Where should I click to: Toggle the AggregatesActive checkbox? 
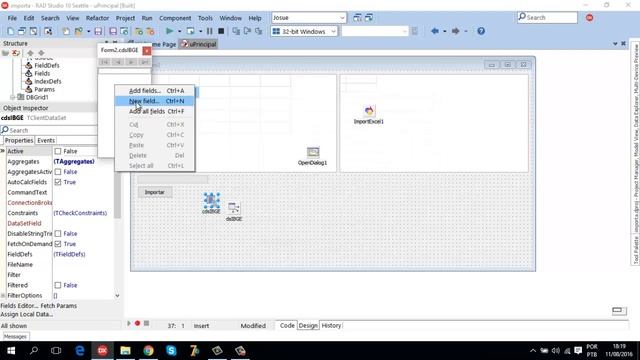click(x=58, y=172)
